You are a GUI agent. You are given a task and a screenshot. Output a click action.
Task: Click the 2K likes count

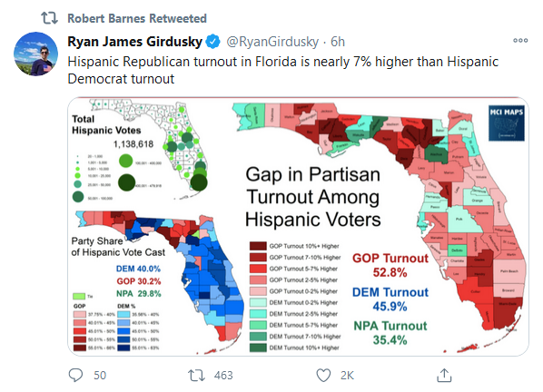coord(347,376)
